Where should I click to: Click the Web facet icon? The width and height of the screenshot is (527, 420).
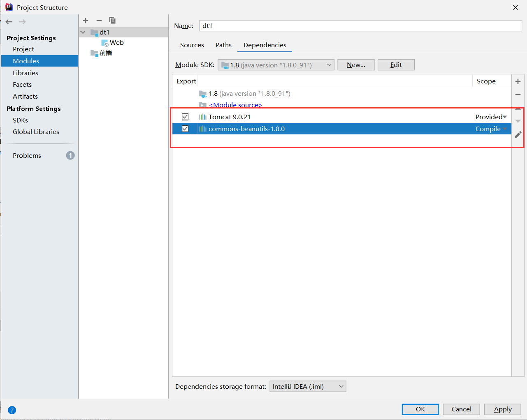click(x=105, y=43)
